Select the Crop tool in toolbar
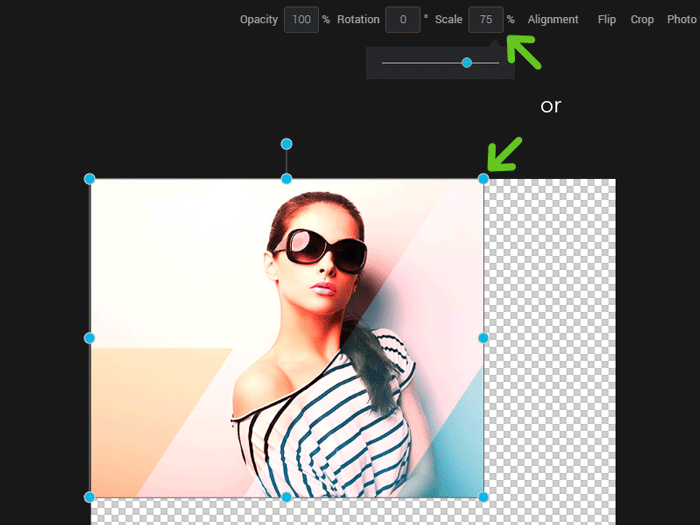700x525 pixels. [x=642, y=20]
